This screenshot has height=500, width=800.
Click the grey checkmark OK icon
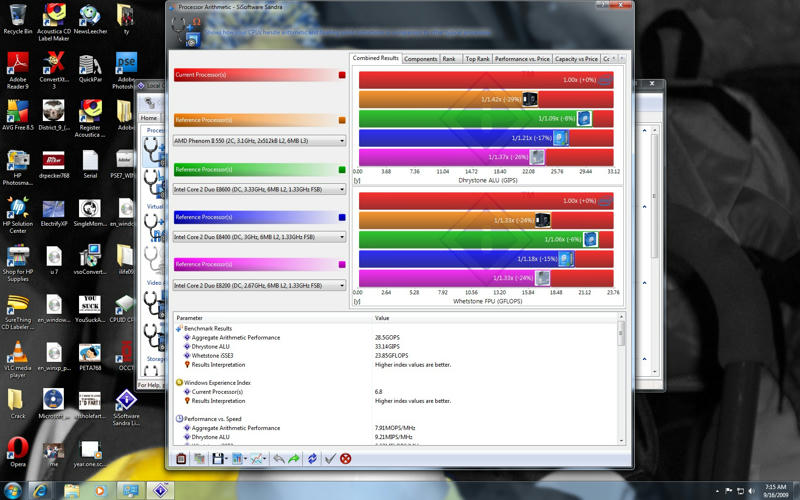pos(330,459)
